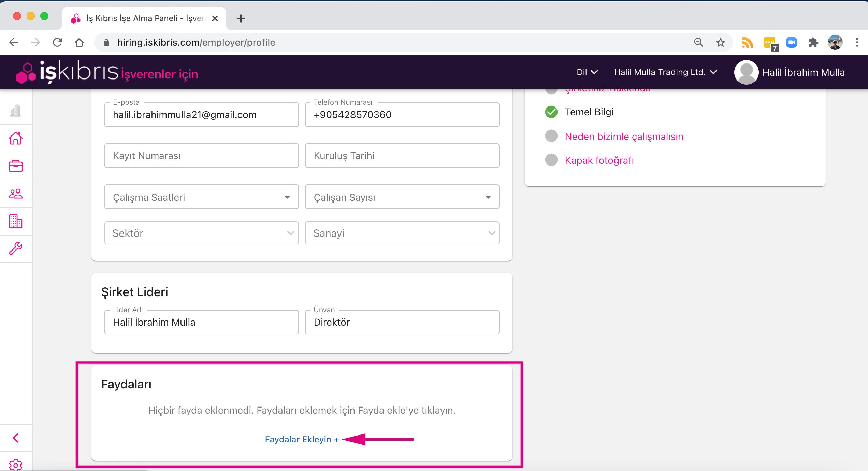Open the wrench tools icon in sidebar
The height and width of the screenshot is (471, 868).
16,248
